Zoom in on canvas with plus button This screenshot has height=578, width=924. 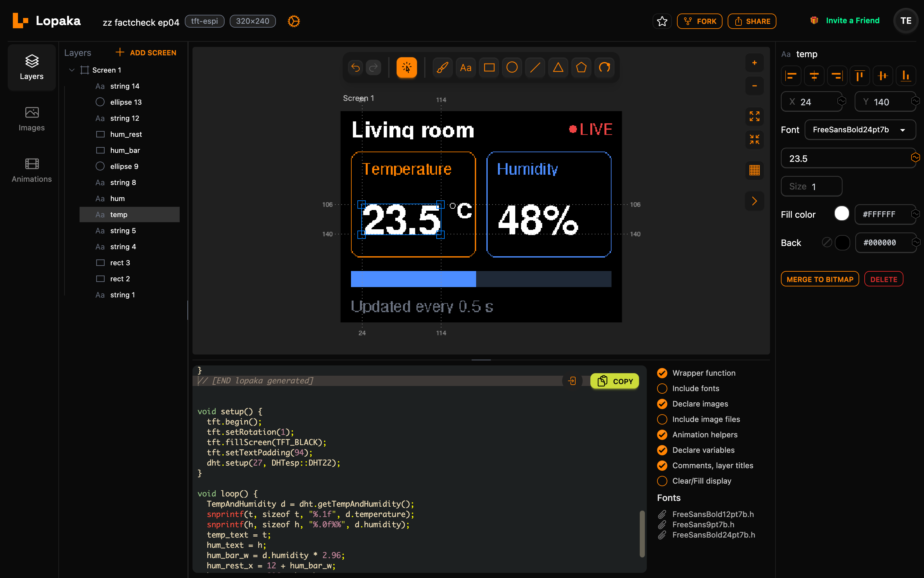[x=755, y=63]
